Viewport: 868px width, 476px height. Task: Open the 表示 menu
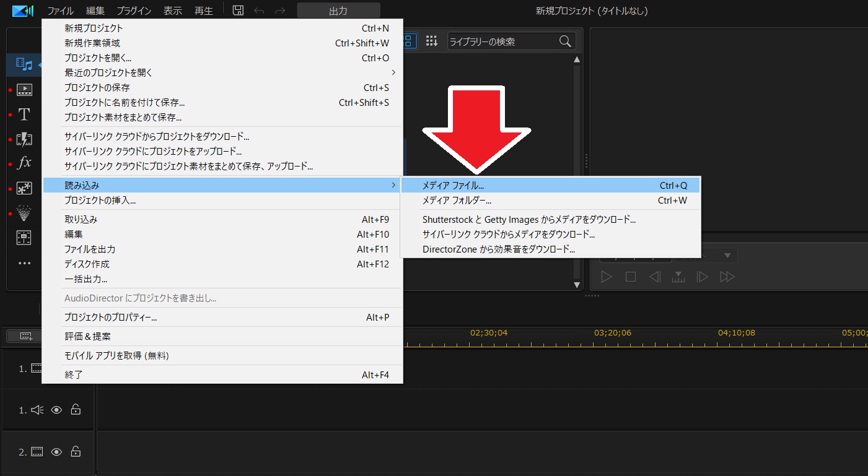coord(173,11)
